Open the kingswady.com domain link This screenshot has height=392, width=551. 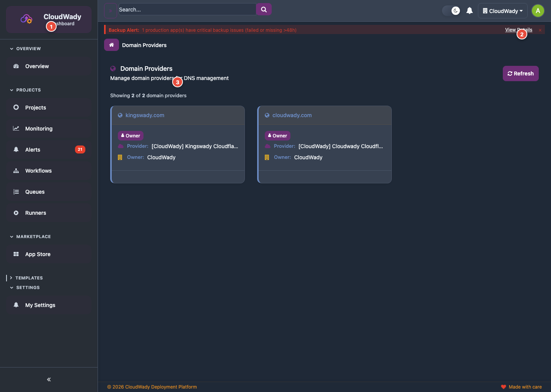pos(145,115)
